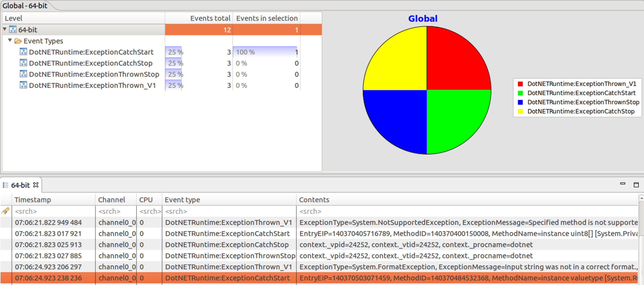Viewport: 644px width, 285px height.
Task: Collapse the 64-bit tree node
Action: [x=5, y=29]
